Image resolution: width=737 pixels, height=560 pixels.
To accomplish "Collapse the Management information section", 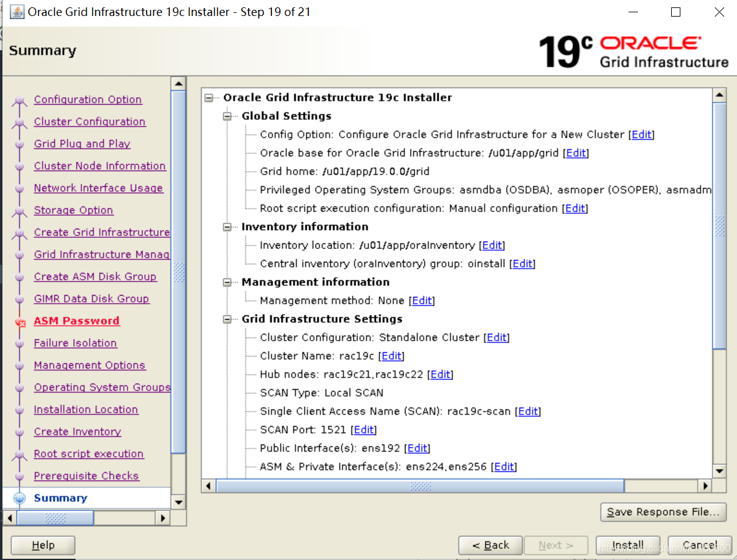I will pyautogui.click(x=227, y=282).
